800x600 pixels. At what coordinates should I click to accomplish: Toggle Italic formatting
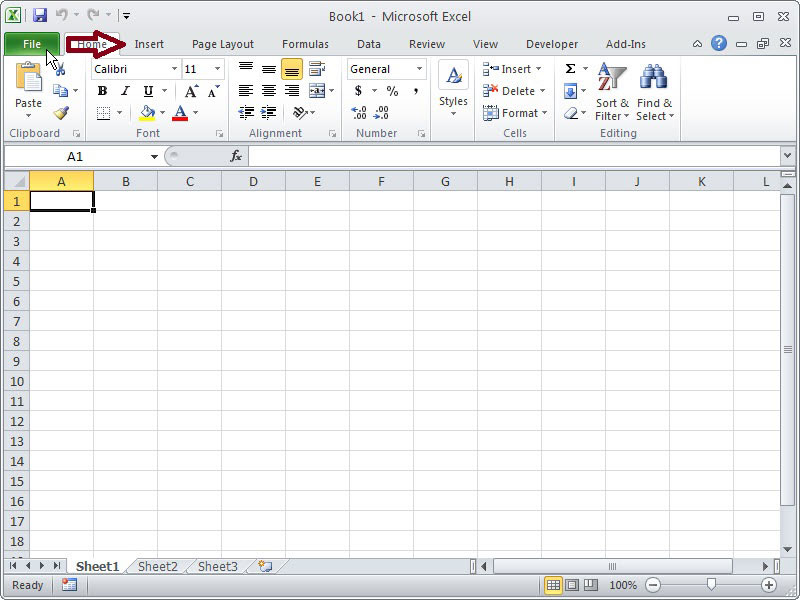point(125,91)
